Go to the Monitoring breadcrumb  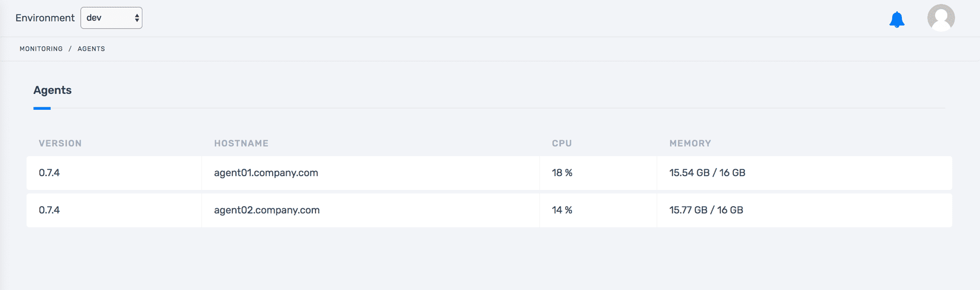tap(41, 49)
